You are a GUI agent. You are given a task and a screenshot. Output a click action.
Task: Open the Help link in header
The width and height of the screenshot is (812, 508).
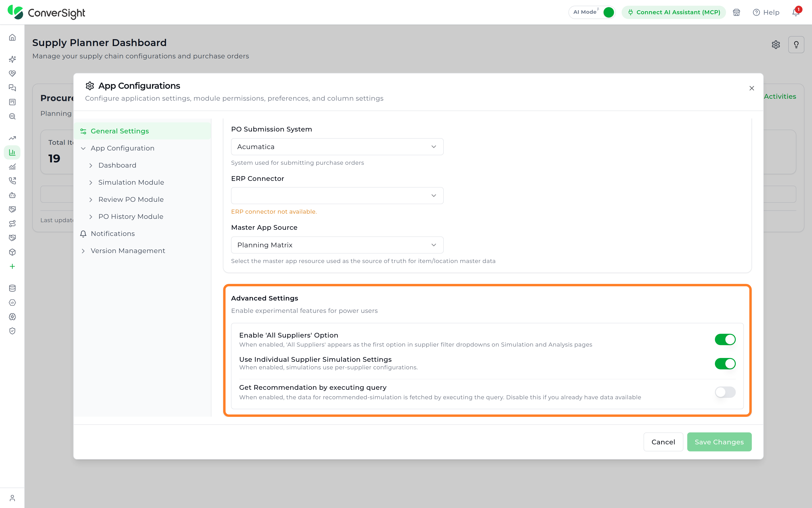766,12
